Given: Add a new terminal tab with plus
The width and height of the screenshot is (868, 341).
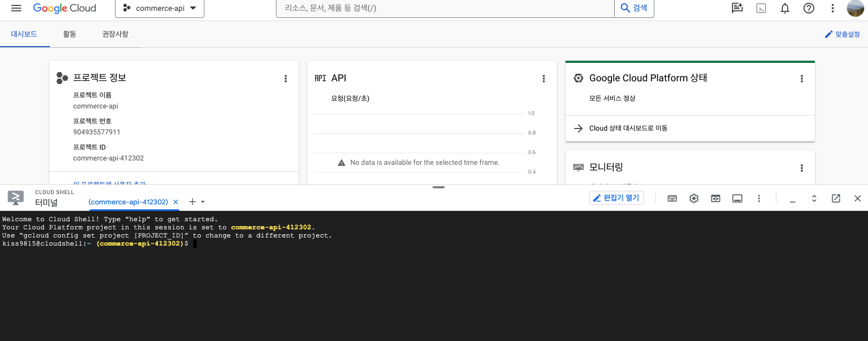Looking at the screenshot, I should (192, 202).
